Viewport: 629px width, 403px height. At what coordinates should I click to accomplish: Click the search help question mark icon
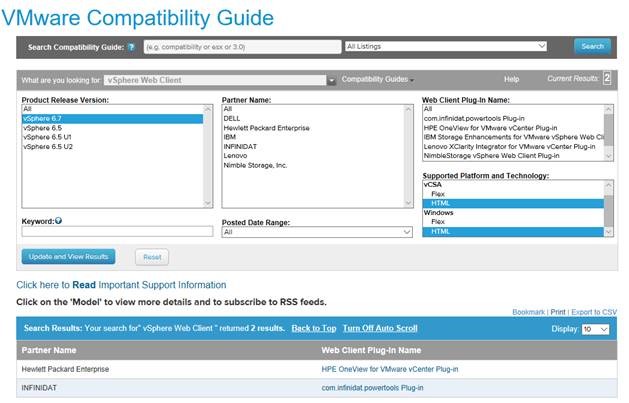point(131,47)
